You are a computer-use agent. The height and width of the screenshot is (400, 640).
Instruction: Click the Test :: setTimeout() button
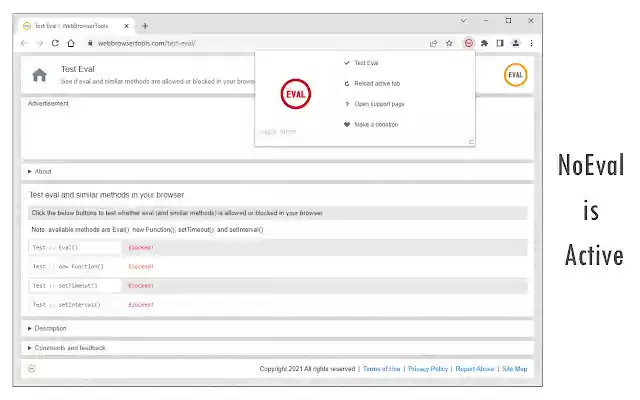pos(75,286)
